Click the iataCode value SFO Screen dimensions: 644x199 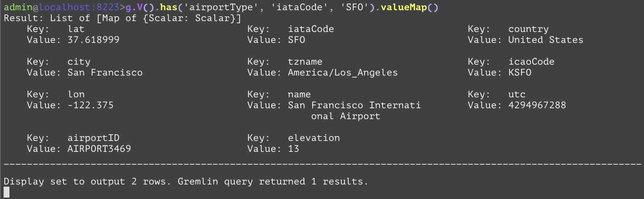click(x=296, y=40)
